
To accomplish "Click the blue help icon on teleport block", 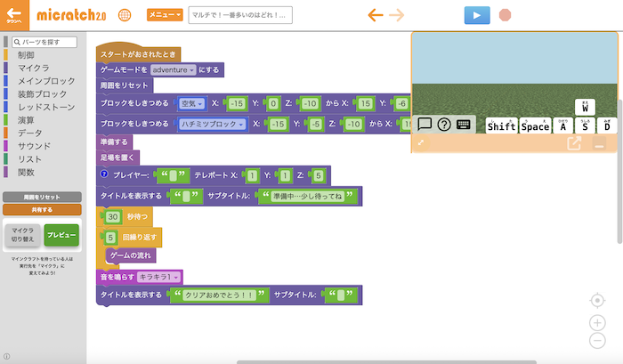I will (x=104, y=174).
